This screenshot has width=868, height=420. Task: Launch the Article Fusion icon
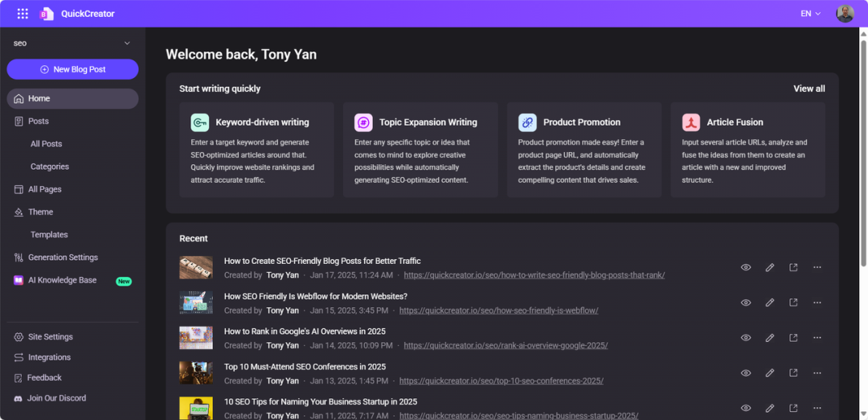click(x=691, y=122)
